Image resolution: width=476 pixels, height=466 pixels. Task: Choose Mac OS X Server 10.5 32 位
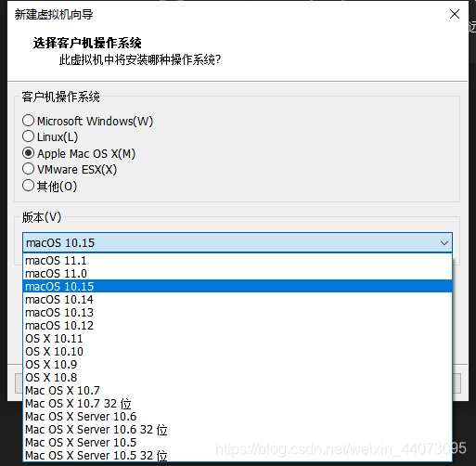[238, 456]
